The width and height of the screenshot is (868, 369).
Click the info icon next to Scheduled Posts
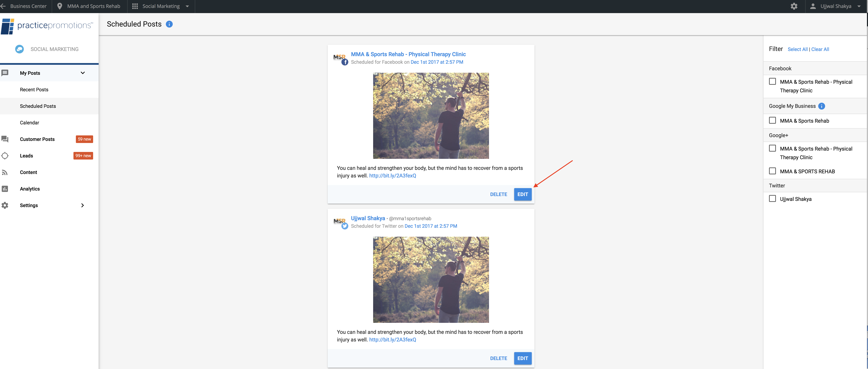(x=169, y=24)
